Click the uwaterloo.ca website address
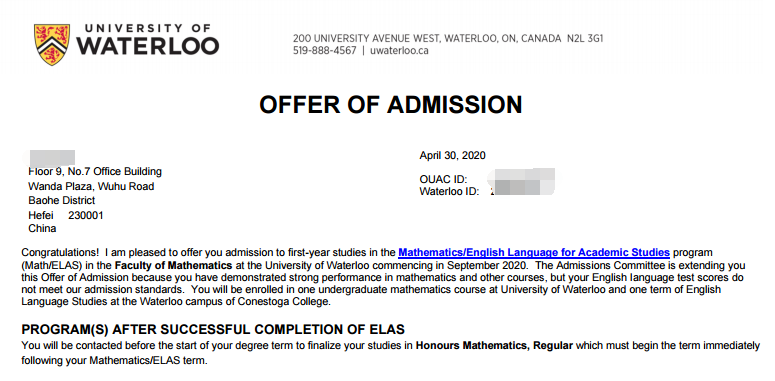 coord(399,50)
